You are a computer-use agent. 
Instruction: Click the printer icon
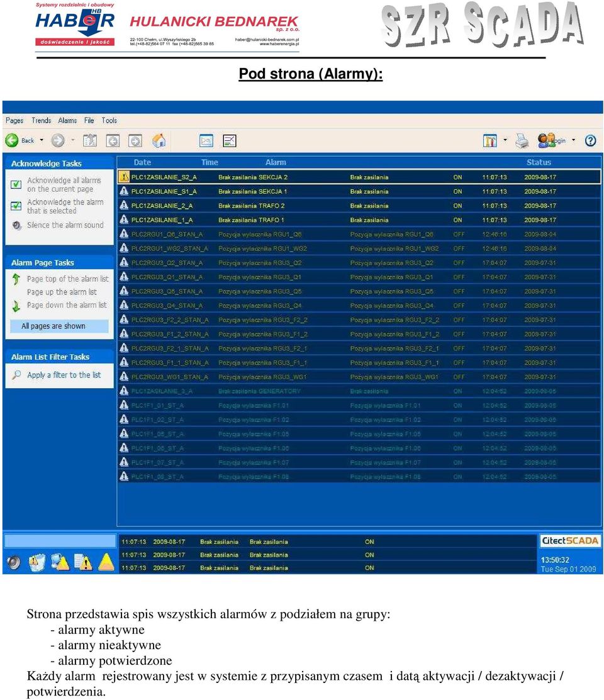[x=522, y=141]
